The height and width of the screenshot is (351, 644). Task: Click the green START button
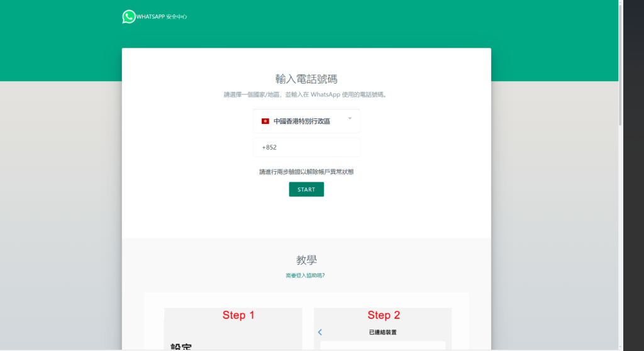coord(306,189)
